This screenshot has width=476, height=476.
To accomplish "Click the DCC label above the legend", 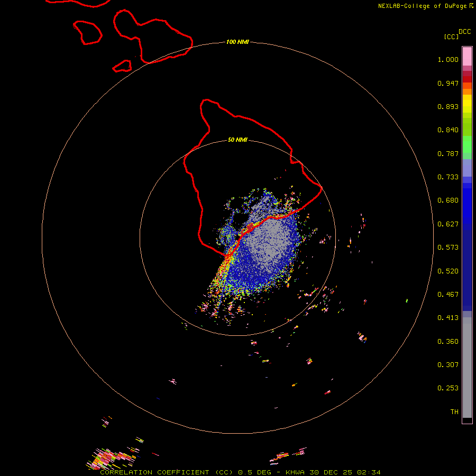I will click(465, 32).
